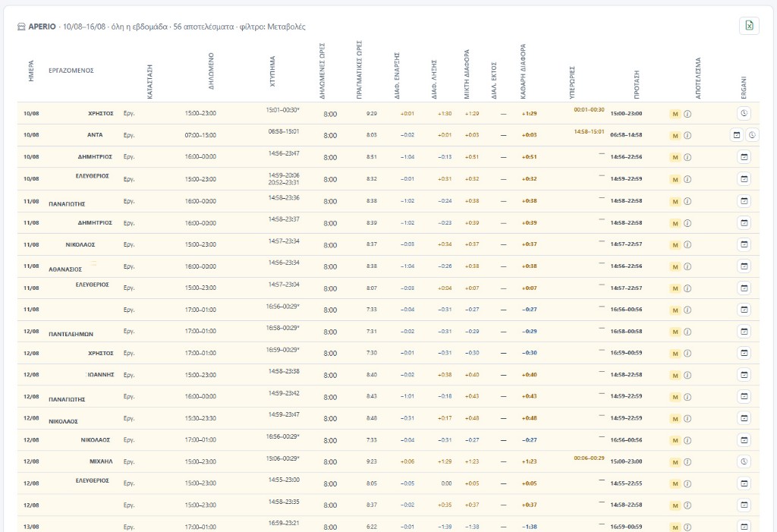Select declared shift 15:30–23:30

[x=200, y=418]
